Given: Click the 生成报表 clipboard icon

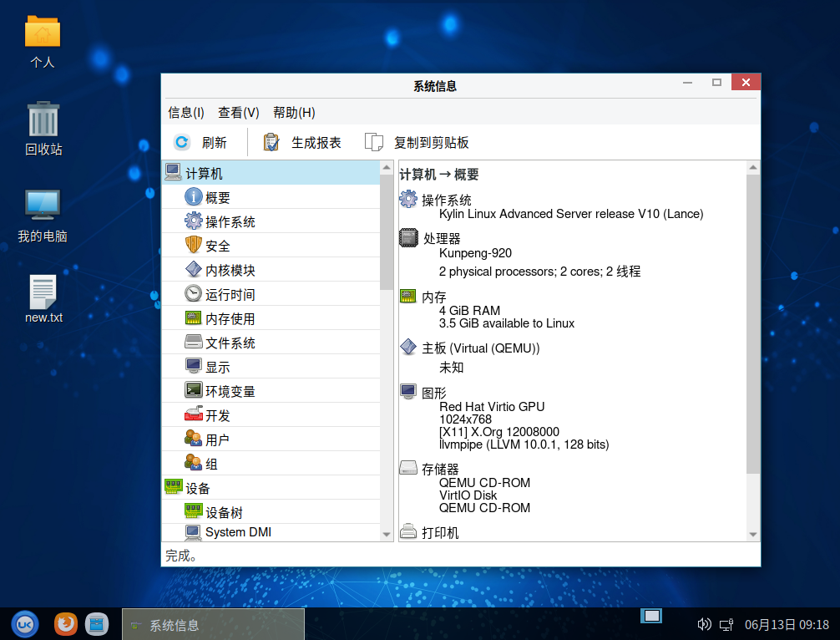Looking at the screenshot, I should point(271,142).
